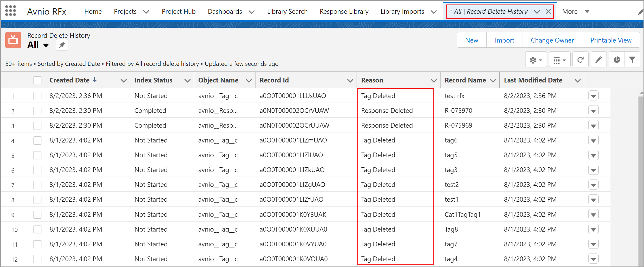Open Index Status column menu
The image size is (644, 267).
187,81
